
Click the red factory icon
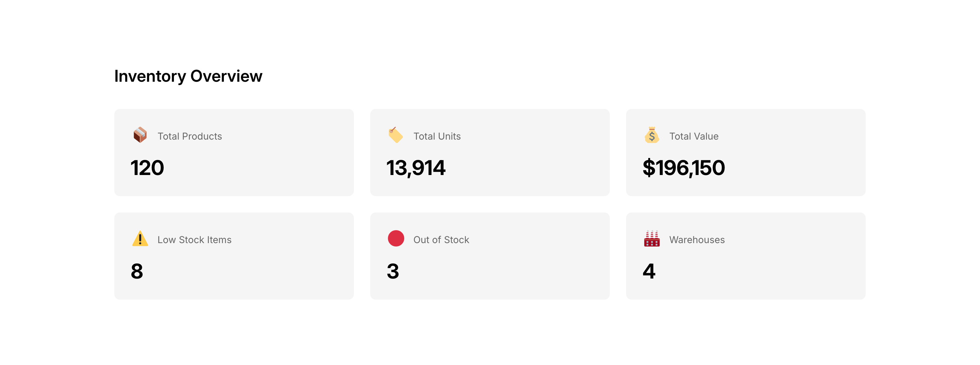coord(652,239)
